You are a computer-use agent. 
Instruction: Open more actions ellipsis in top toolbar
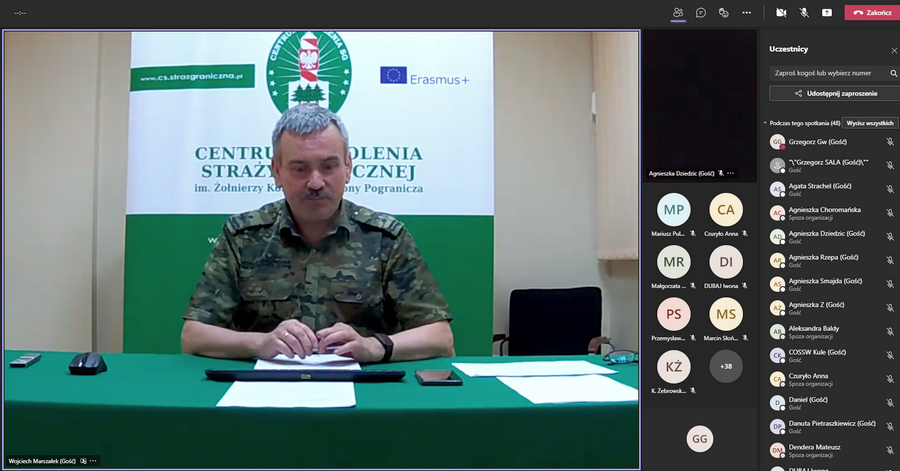(x=746, y=13)
